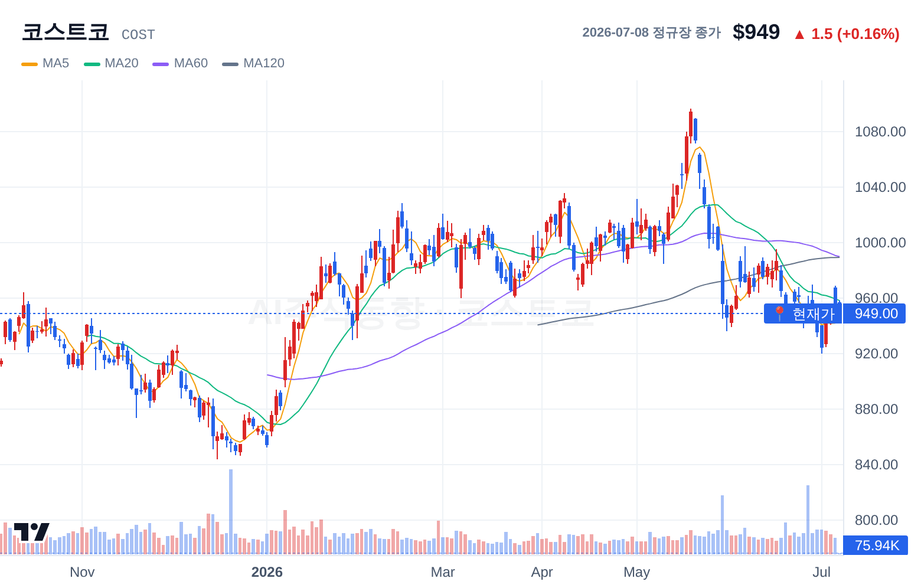Click the TradingView logo icon
The image size is (921, 588).
click(x=31, y=531)
